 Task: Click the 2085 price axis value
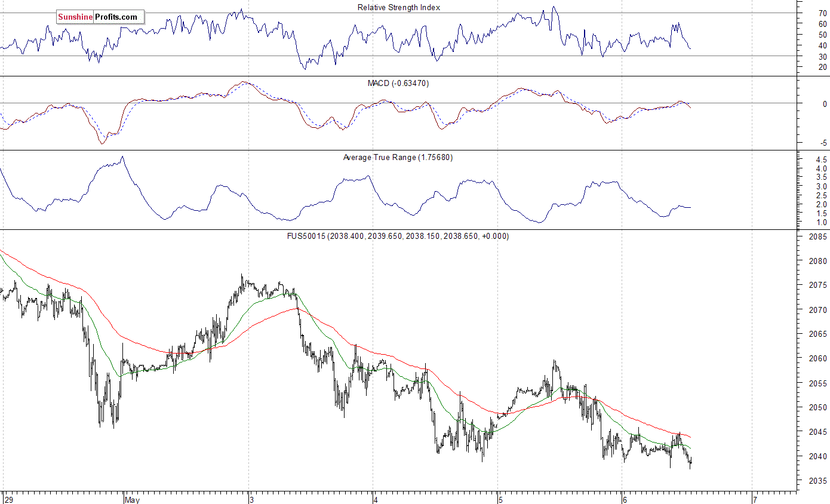819,236
